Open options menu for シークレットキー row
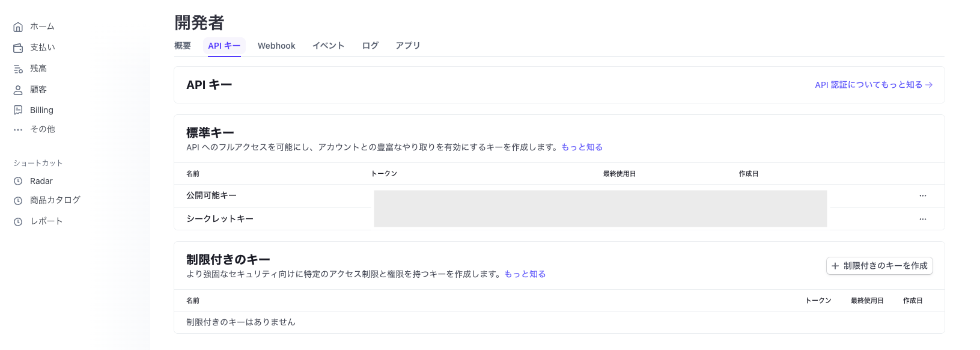 point(922,219)
